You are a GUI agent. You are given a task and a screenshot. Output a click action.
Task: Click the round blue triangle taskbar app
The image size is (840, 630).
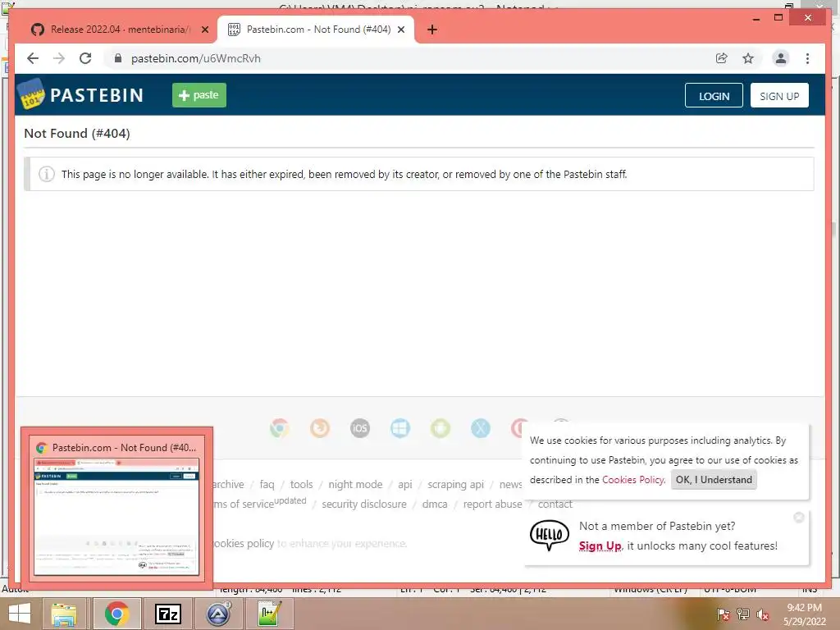[218, 614]
